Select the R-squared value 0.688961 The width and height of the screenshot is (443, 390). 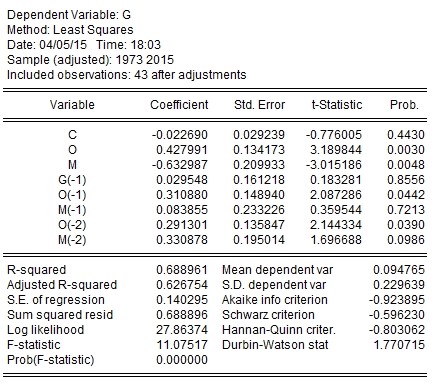182,270
